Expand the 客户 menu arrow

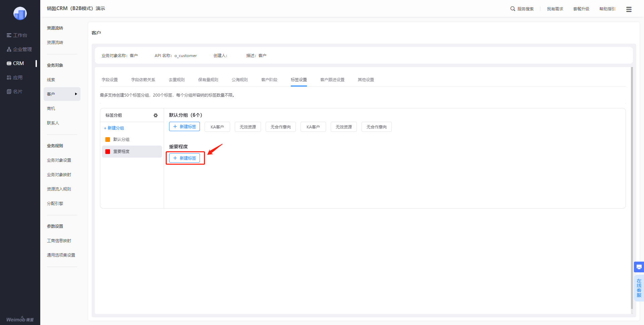tap(76, 94)
